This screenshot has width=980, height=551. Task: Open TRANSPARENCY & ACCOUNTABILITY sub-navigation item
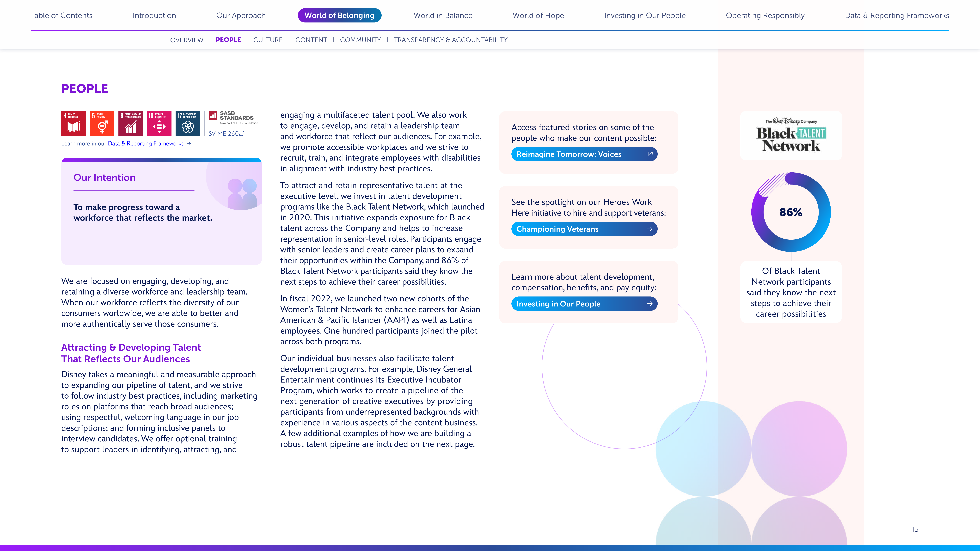click(x=450, y=40)
